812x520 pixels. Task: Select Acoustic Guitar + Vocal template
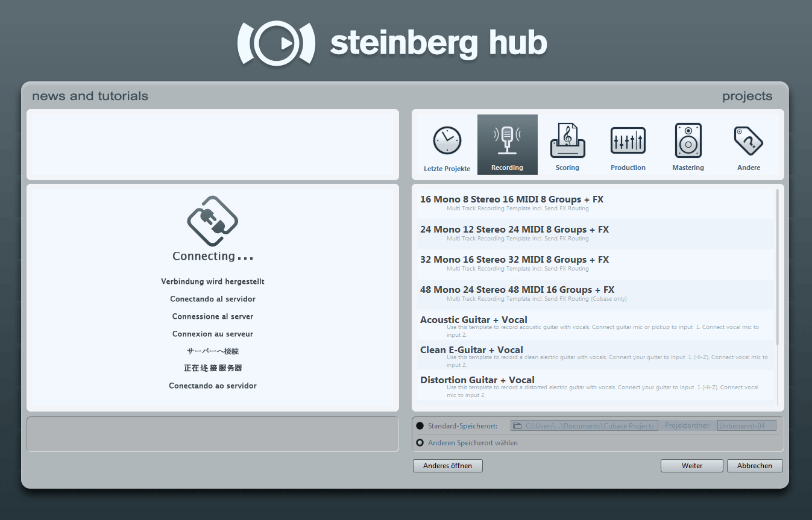coord(596,325)
